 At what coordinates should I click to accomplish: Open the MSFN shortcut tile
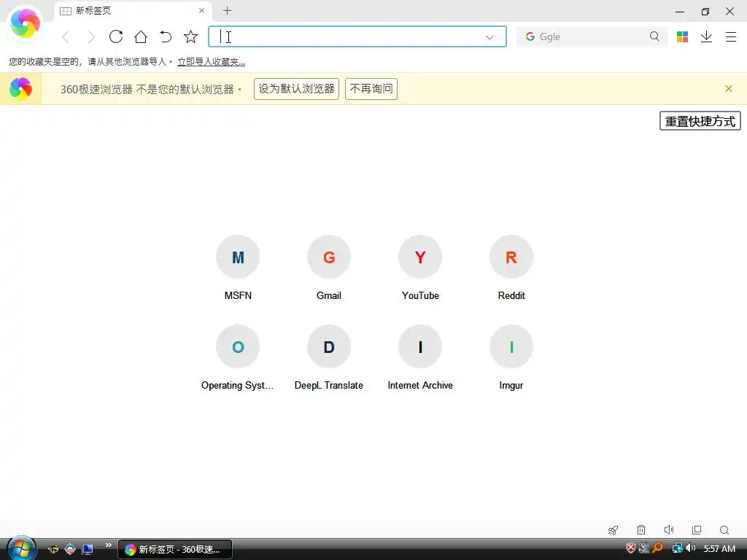(x=238, y=268)
